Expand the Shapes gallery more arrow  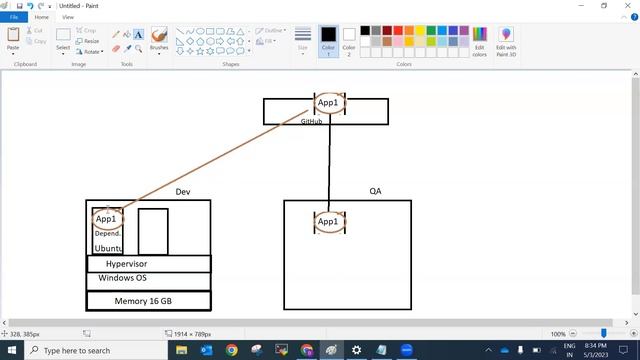coord(249,51)
